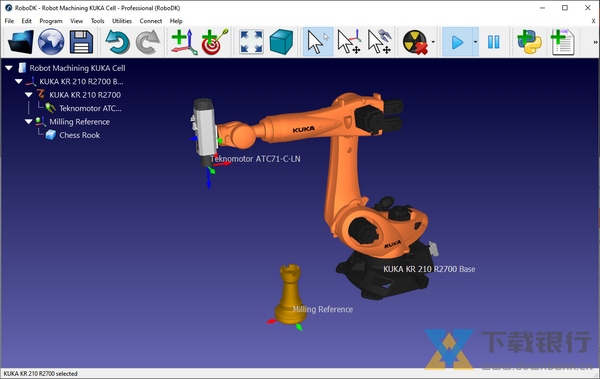Click the Teknomotor ATC71-C-LN label
The height and width of the screenshot is (379, 600).
tap(255, 159)
